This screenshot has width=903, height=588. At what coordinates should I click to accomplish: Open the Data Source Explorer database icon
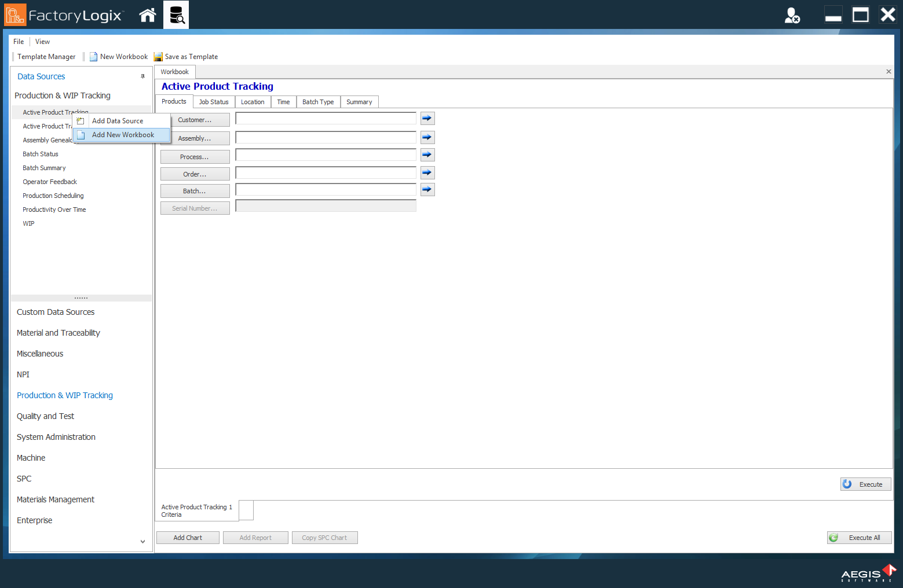(176, 14)
